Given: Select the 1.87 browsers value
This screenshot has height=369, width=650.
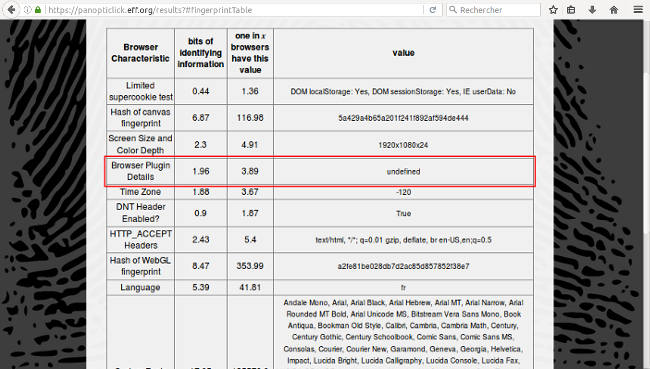Looking at the screenshot, I should (250, 213).
